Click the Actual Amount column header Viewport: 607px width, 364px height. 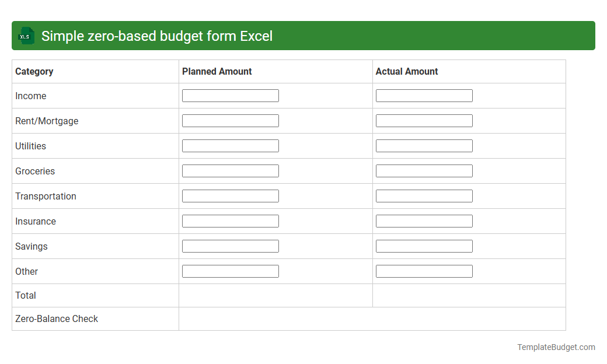[407, 71]
